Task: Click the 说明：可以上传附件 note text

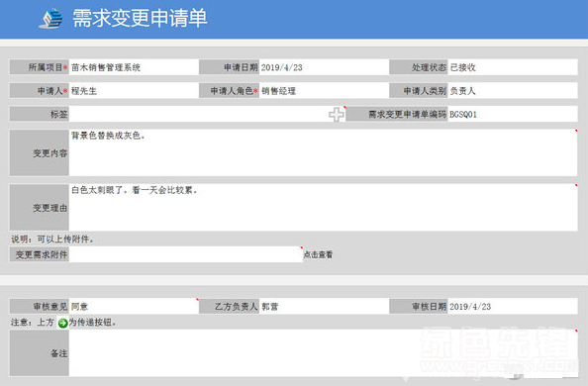Action: [x=52, y=239]
